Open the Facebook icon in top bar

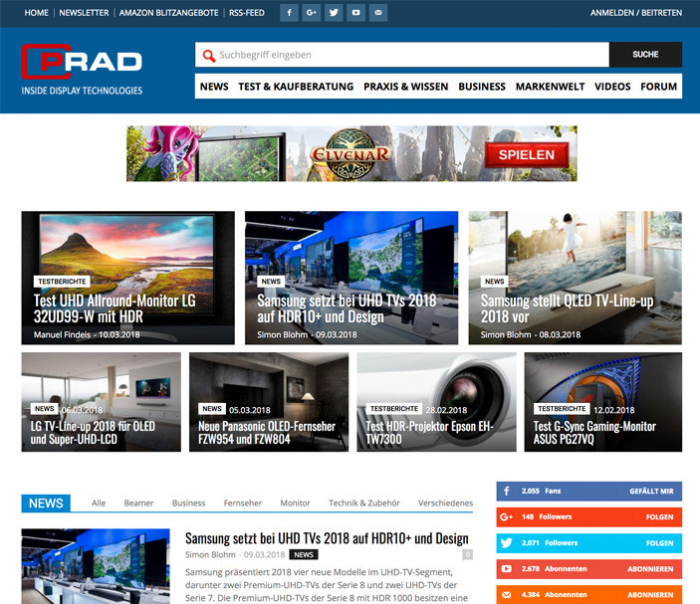[x=289, y=13]
